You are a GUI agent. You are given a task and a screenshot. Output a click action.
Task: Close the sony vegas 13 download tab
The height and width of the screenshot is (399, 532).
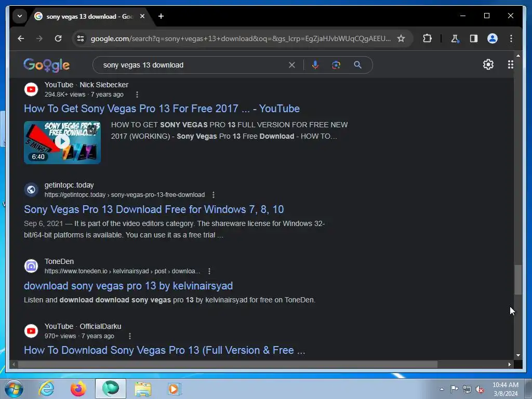pyautogui.click(x=142, y=16)
